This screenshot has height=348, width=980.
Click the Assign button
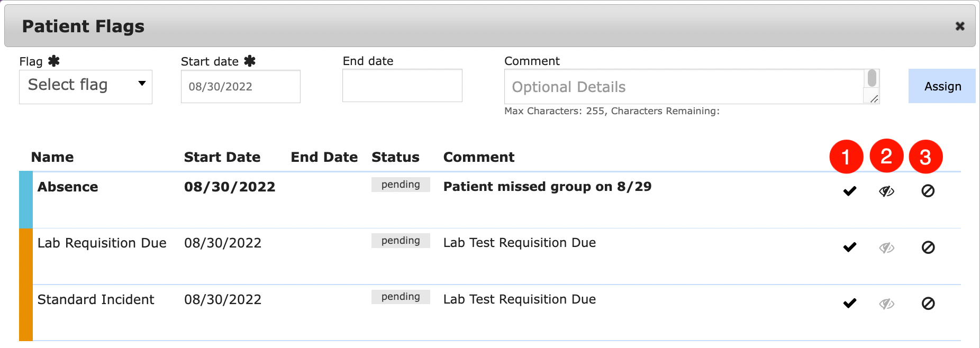click(x=942, y=86)
